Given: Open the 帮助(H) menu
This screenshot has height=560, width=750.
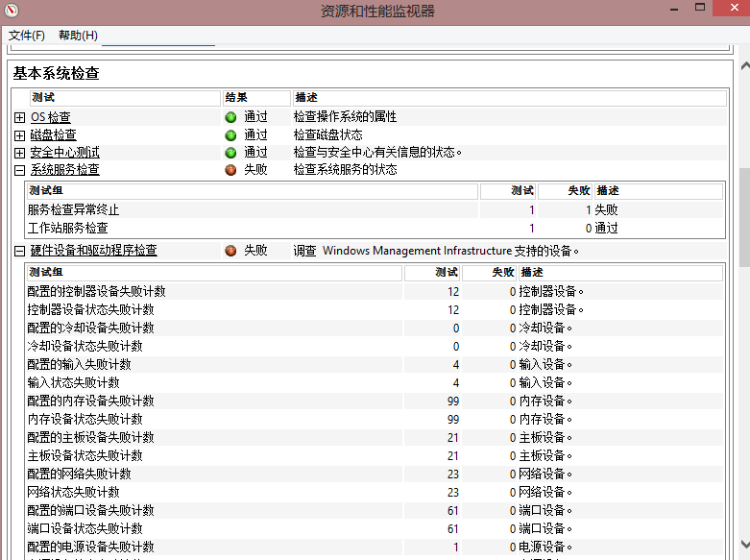Looking at the screenshot, I should [x=78, y=36].
